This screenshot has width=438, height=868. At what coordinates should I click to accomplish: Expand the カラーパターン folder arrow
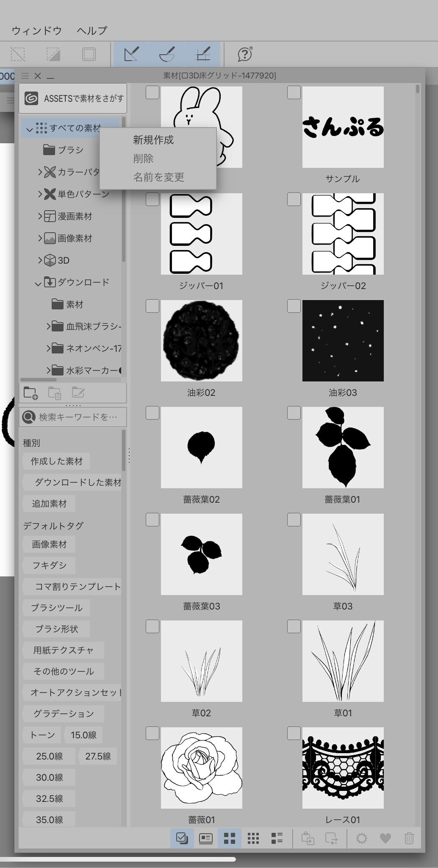click(x=40, y=172)
